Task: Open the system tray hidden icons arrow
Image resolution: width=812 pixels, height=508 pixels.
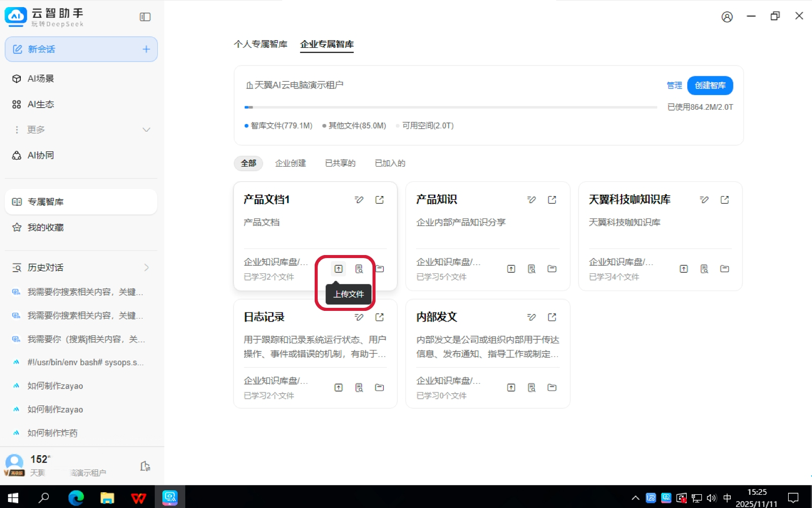Action: pos(635,498)
